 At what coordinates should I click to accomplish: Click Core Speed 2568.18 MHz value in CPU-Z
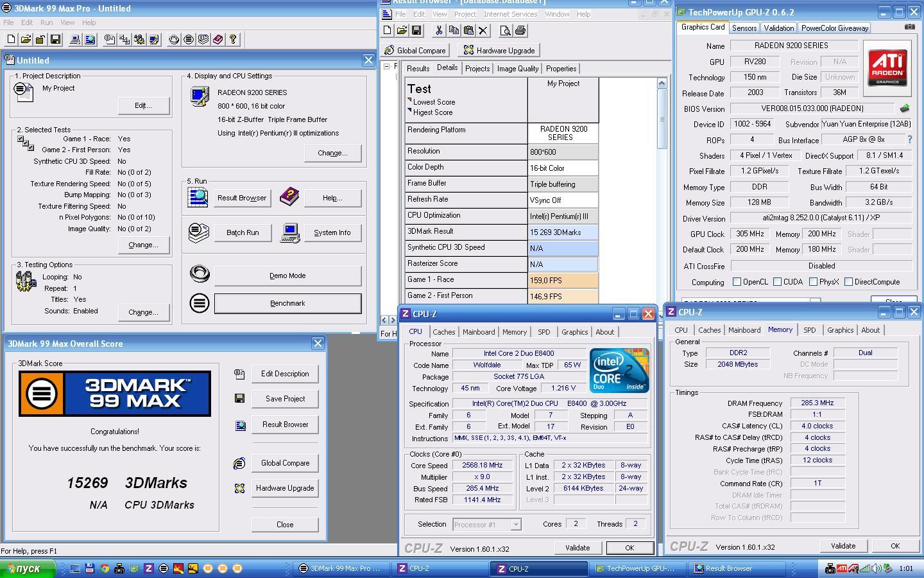(483, 466)
